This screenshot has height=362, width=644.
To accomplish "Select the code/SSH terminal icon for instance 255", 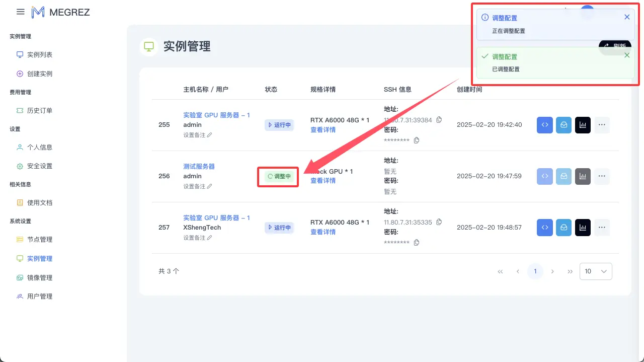I will [x=544, y=125].
